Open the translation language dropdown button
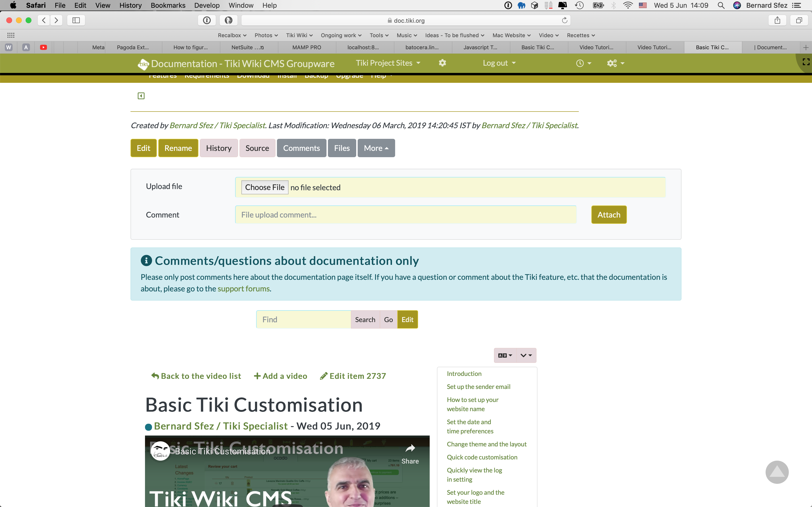Viewport: 812px width, 507px height. click(x=505, y=355)
